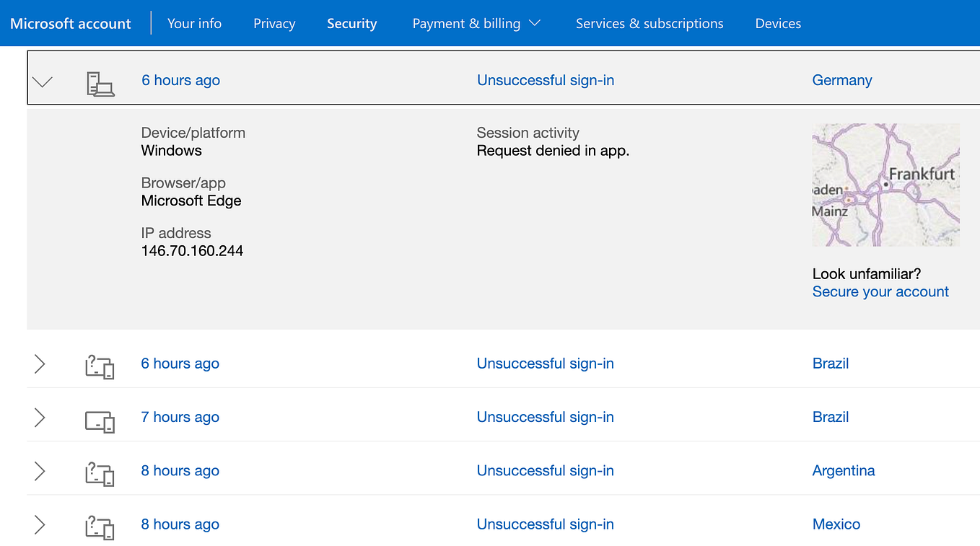Click the desktop device icon in Germany row
The width and height of the screenshot is (980, 546).
100,84
